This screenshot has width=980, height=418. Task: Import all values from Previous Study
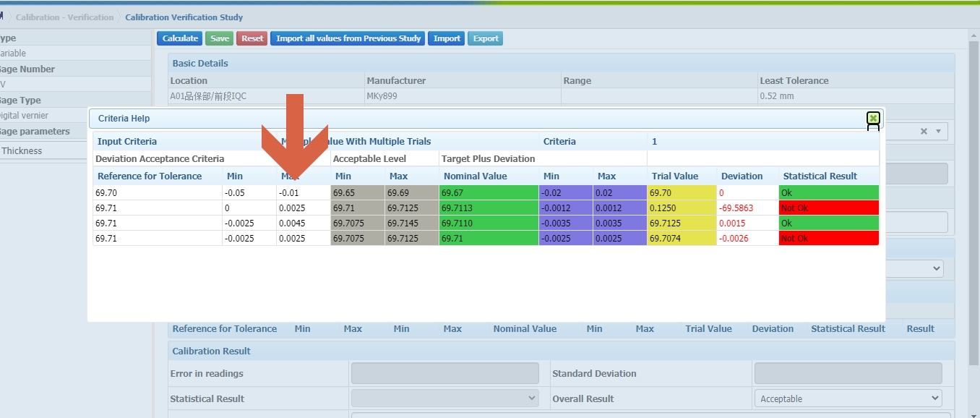[348, 38]
